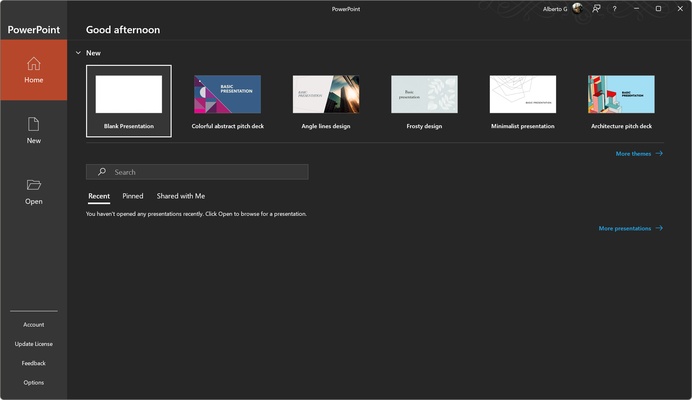Collapse the New templates section
The width and height of the screenshot is (692, 400).
pyautogui.click(x=78, y=53)
